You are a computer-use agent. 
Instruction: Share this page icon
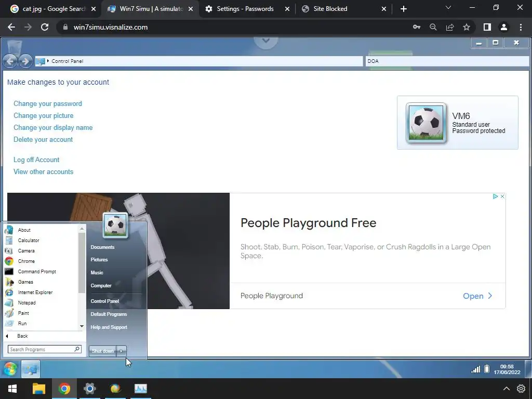pos(450,27)
